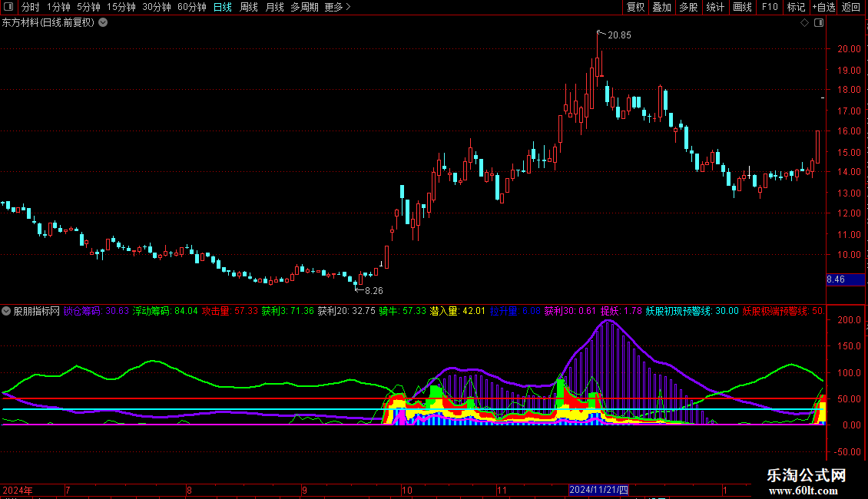Viewport: 868px width, 499px height.
Task: Click the 获利3: 71.36 indicator value
Action: pos(288,311)
